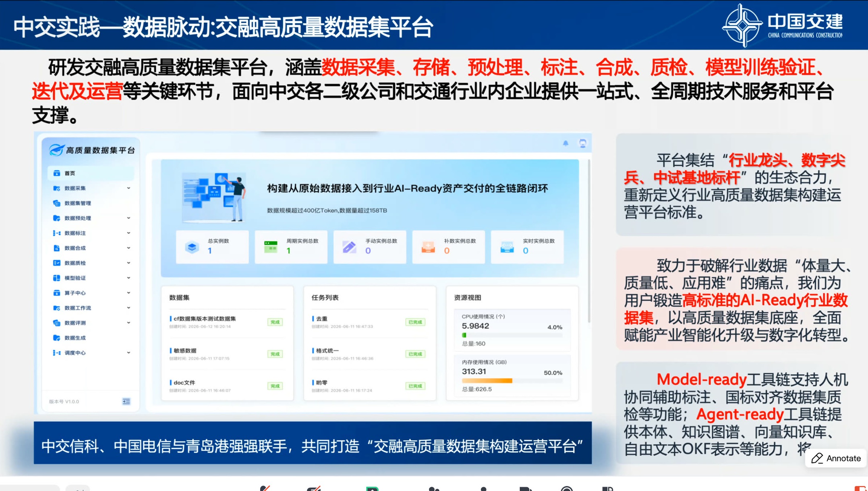Screen dimensions: 868x491
Task: Click the Annotate button
Action: point(836,458)
